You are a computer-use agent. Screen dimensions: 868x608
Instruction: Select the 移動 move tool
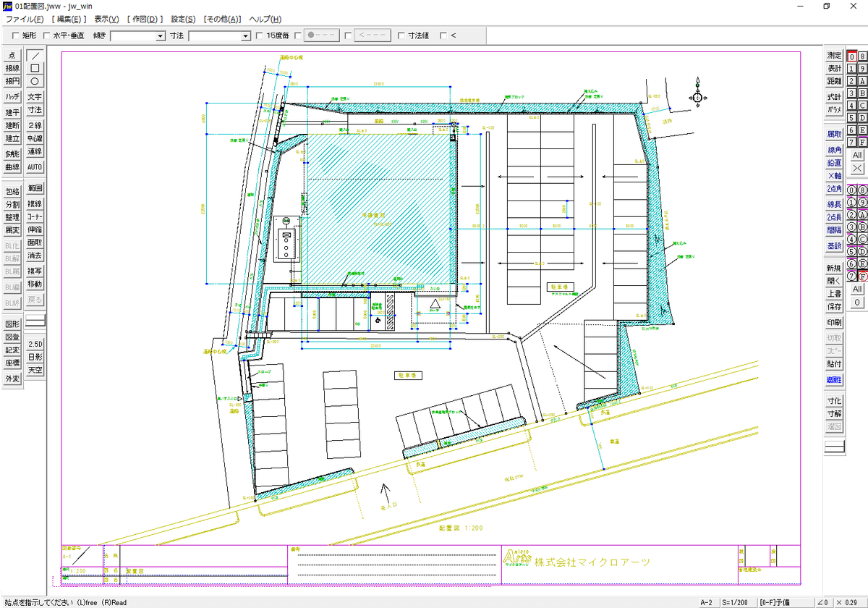click(x=35, y=284)
